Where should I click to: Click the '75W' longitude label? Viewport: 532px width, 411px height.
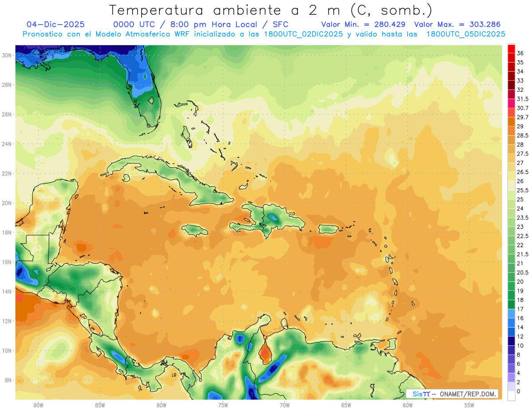coord(223,405)
